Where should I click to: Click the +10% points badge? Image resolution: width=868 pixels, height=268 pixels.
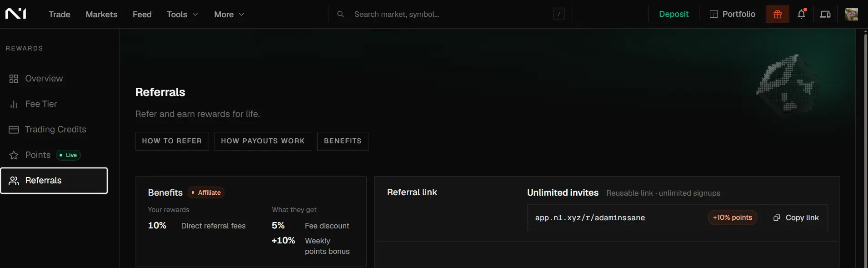coord(733,217)
